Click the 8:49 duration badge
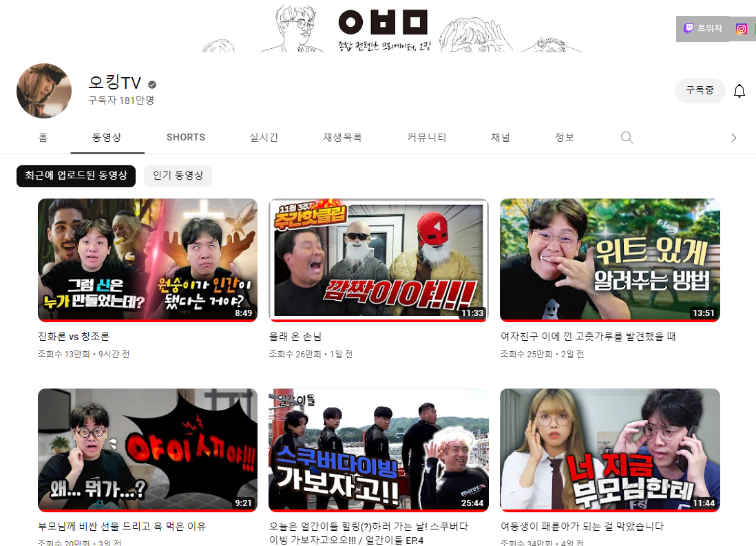Screen dimensions: 756x546 coord(244,313)
